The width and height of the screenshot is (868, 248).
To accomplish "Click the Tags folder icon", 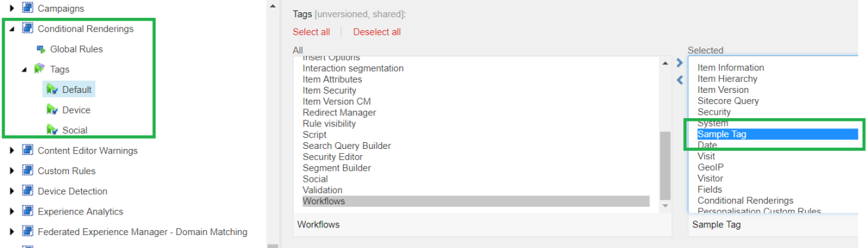I will pos(40,69).
